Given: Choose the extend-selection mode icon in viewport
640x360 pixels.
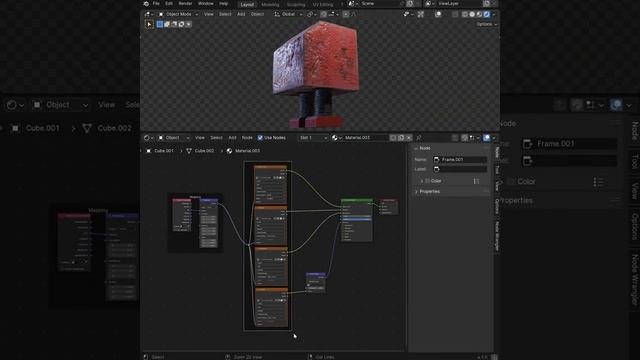Looking at the screenshot, I should click(167, 24).
